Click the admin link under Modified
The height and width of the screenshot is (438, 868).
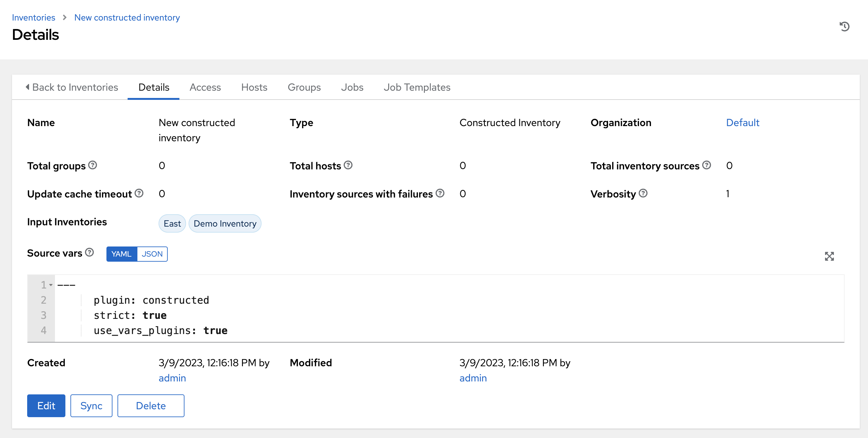click(x=473, y=378)
